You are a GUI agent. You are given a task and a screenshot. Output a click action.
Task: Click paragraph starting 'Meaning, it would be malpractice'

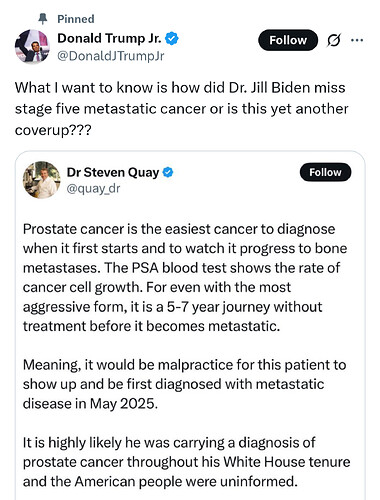(184, 384)
